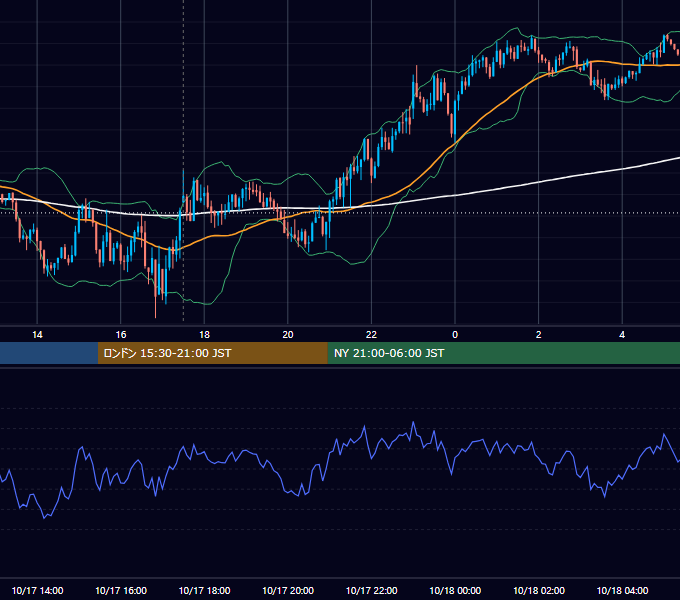This screenshot has width=680, height=600.
Task: Select the NY 21:00-06:00 JST session bar
Action: 503,353
